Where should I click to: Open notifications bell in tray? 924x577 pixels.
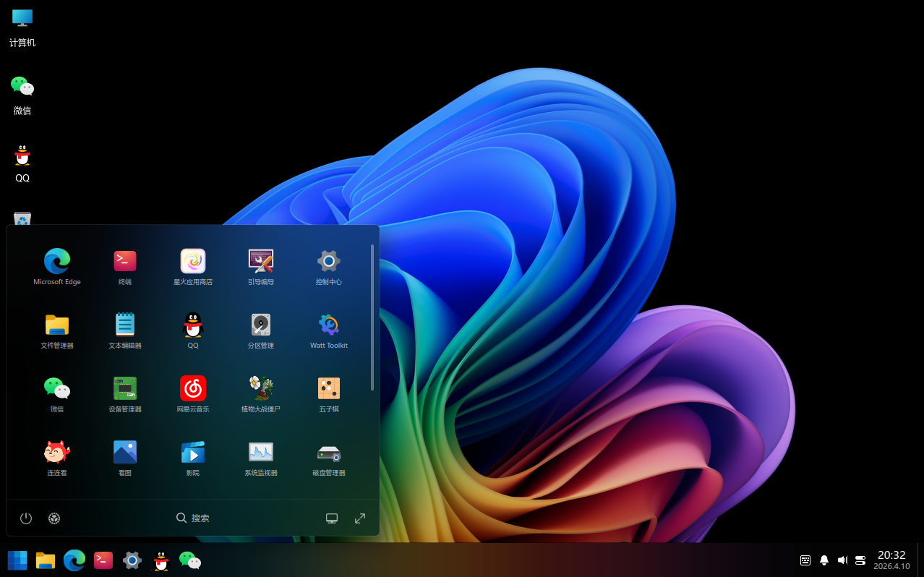824,560
